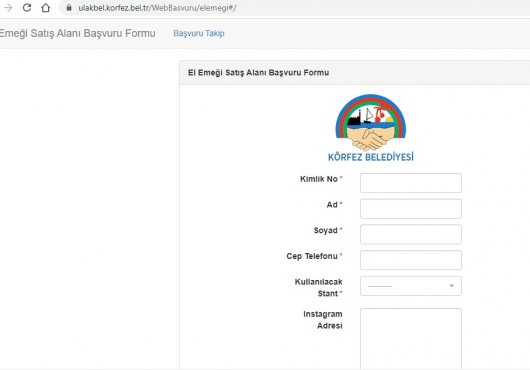This screenshot has height=370, width=530.
Task: Focus the Ad input field
Action: tap(411, 208)
